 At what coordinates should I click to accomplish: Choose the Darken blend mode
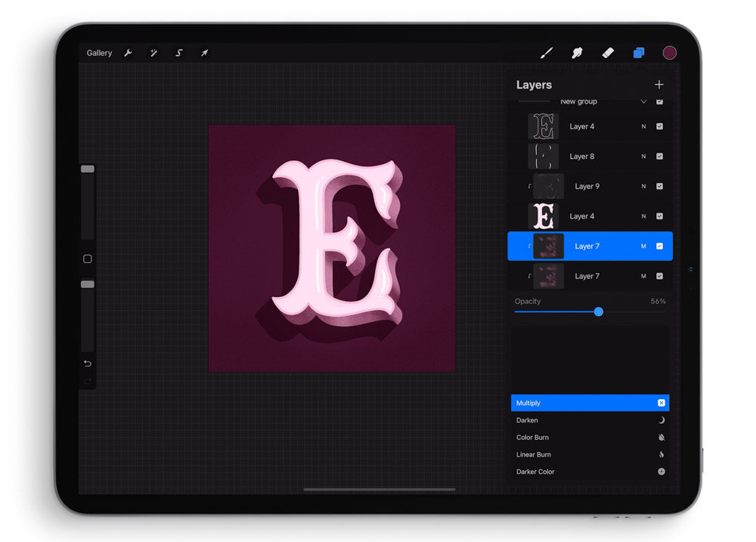[590, 420]
